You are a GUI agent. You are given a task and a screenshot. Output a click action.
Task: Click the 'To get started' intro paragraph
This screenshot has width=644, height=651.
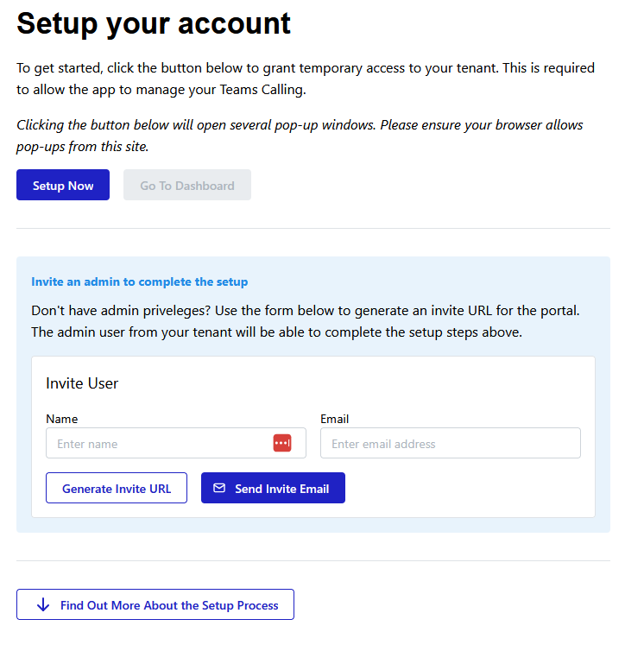(x=305, y=78)
